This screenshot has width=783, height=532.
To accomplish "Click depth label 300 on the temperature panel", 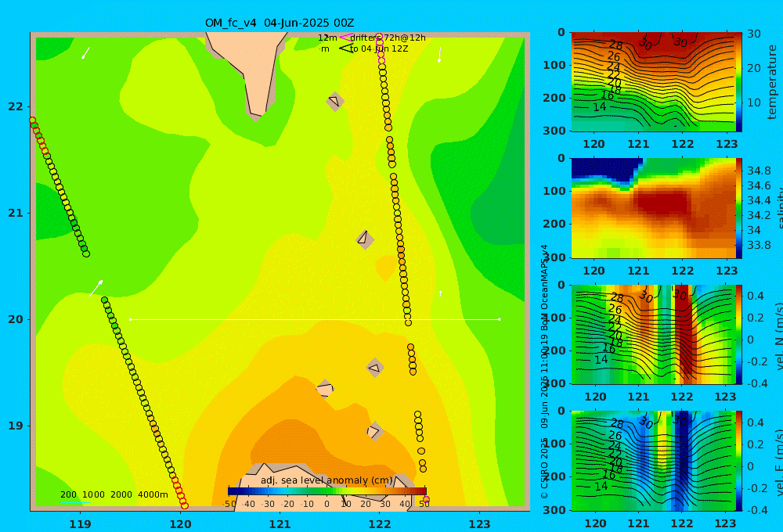I will tap(555, 130).
